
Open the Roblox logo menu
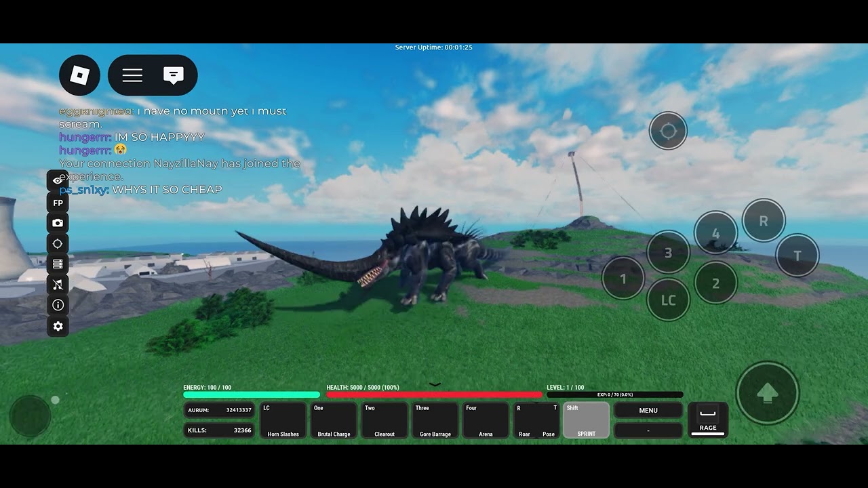click(79, 75)
